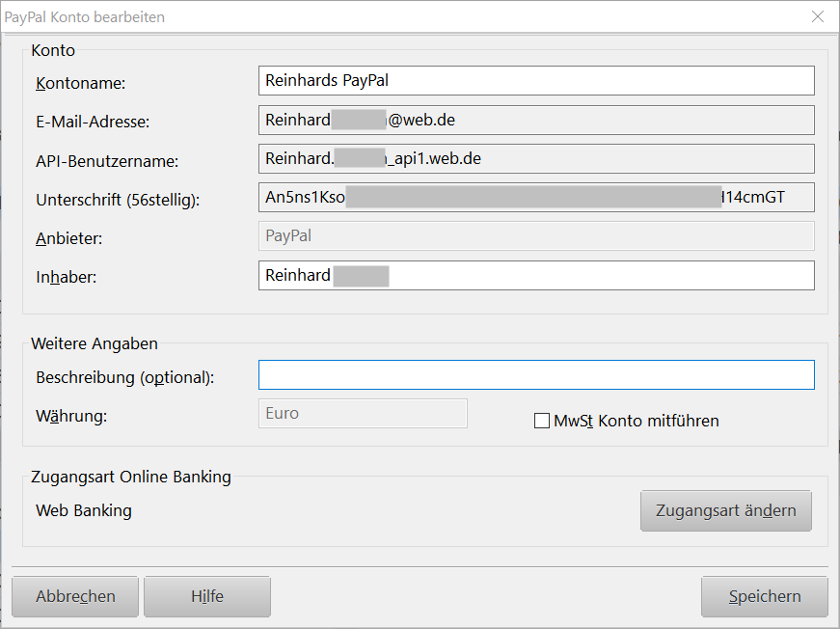Select the Unterschrift (56stellig) field

click(x=536, y=198)
